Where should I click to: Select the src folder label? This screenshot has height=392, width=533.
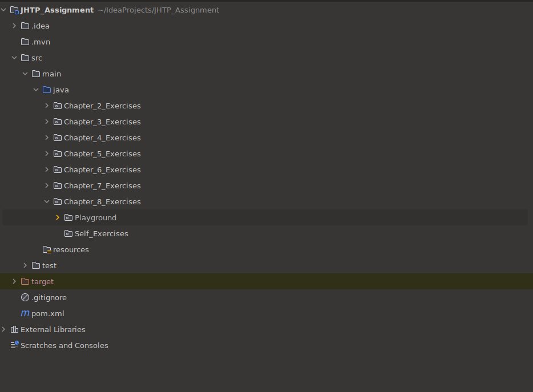(x=37, y=58)
